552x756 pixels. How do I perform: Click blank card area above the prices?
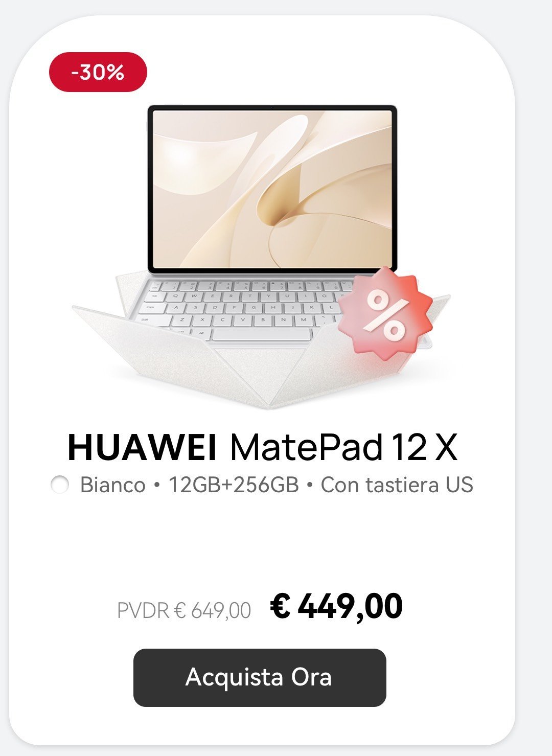tap(262, 542)
